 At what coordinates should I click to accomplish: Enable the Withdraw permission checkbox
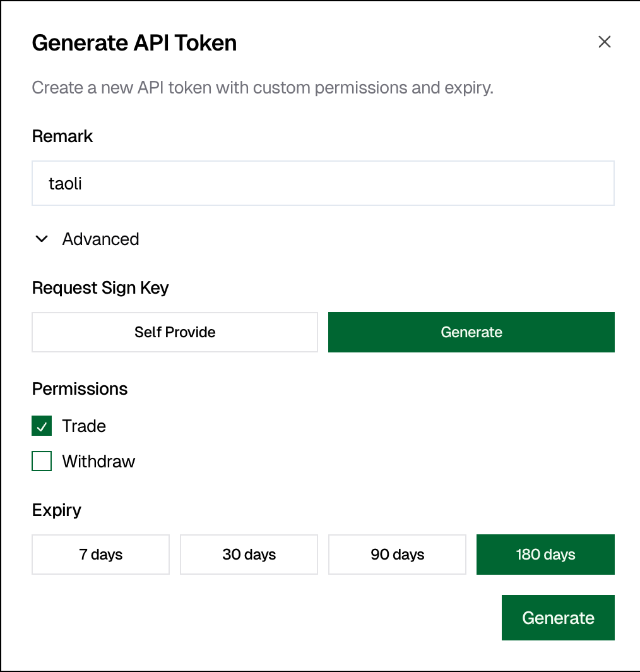[42, 461]
